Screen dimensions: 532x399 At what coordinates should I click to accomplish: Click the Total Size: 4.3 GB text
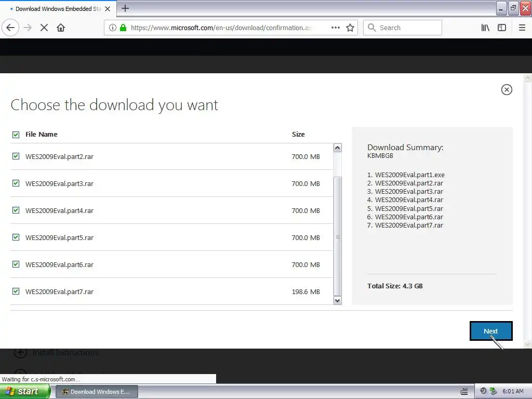click(x=395, y=286)
